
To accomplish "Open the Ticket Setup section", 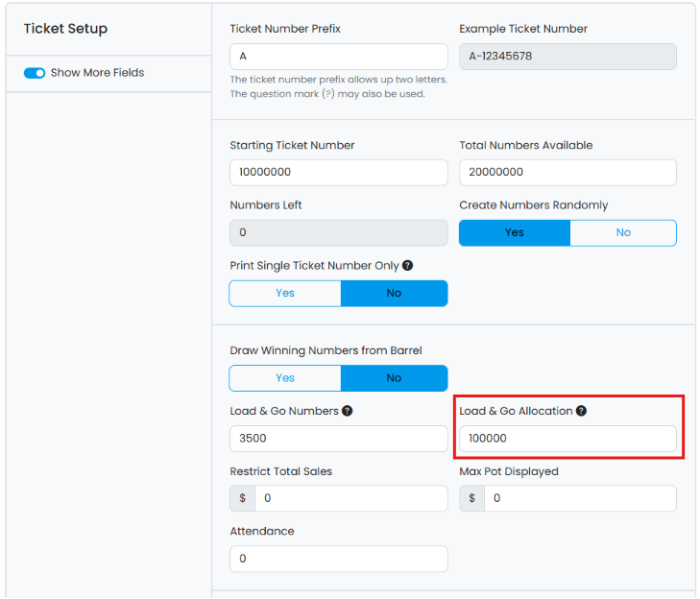I will coord(65,29).
